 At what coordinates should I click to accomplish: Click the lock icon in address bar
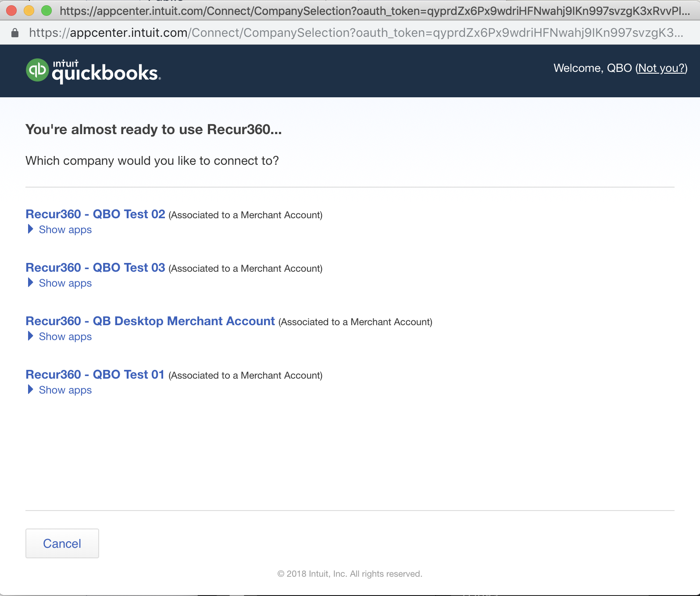[x=15, y=33]
